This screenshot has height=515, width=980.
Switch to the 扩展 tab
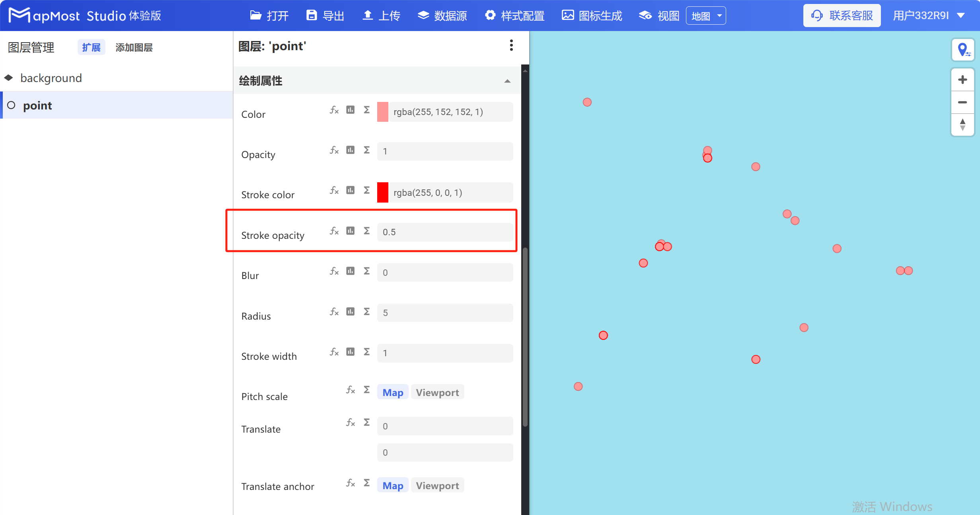tap(91, 47)
